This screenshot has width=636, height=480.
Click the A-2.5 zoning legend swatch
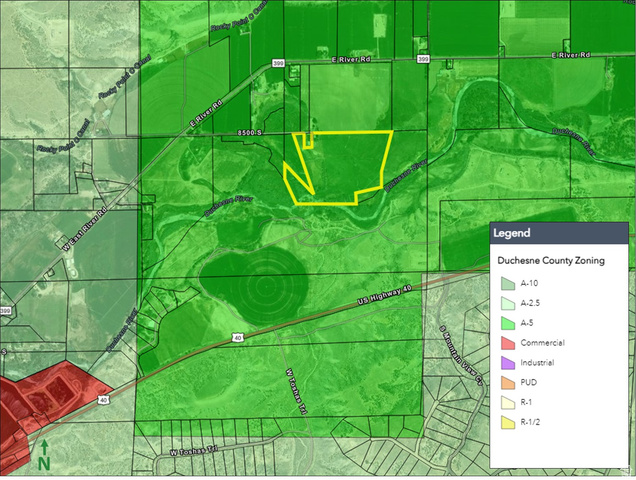click(508, 303)
